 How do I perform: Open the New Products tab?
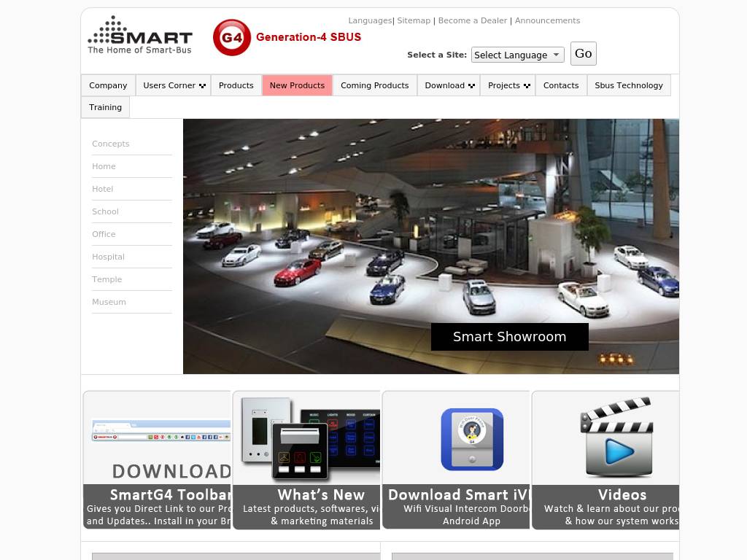(x=297, y=85)
